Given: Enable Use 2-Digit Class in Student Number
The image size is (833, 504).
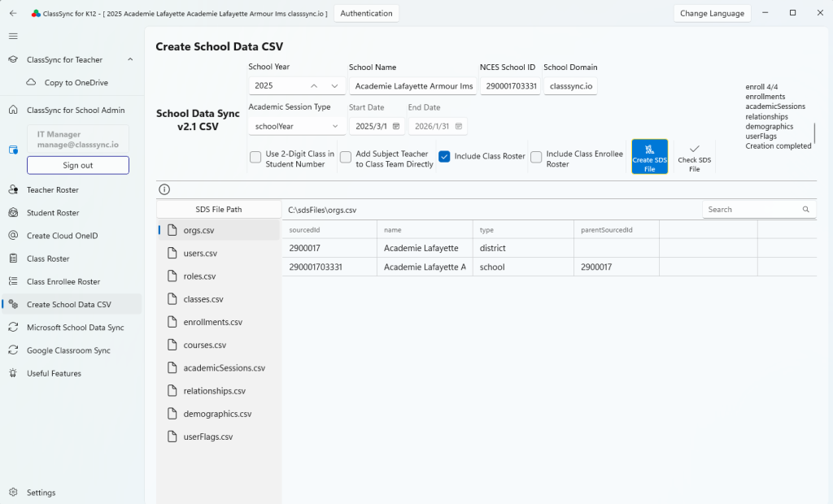Looking at the screenshot, I should click(x=255, y=157).
